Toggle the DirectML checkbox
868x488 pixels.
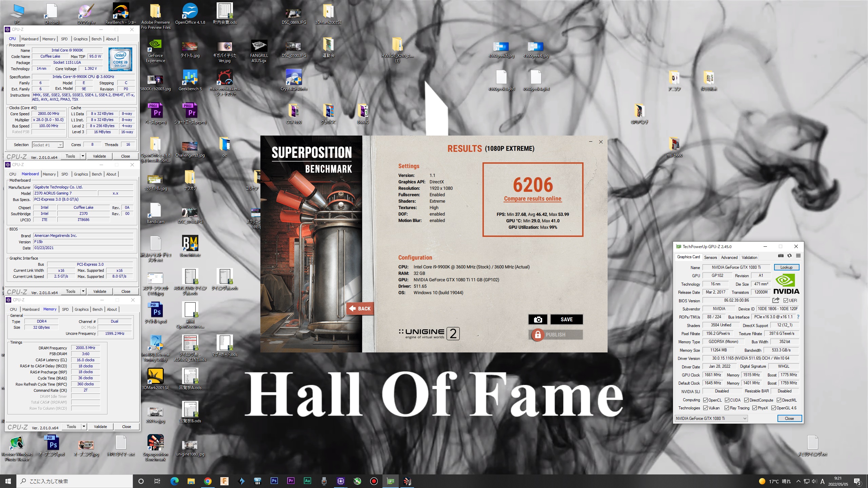(x=779, y=400)
